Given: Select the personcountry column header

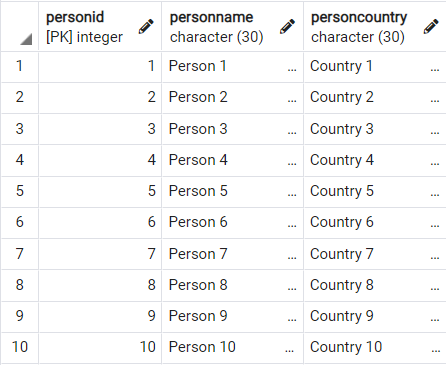Looking at the screenshot, I should [375, 26].
